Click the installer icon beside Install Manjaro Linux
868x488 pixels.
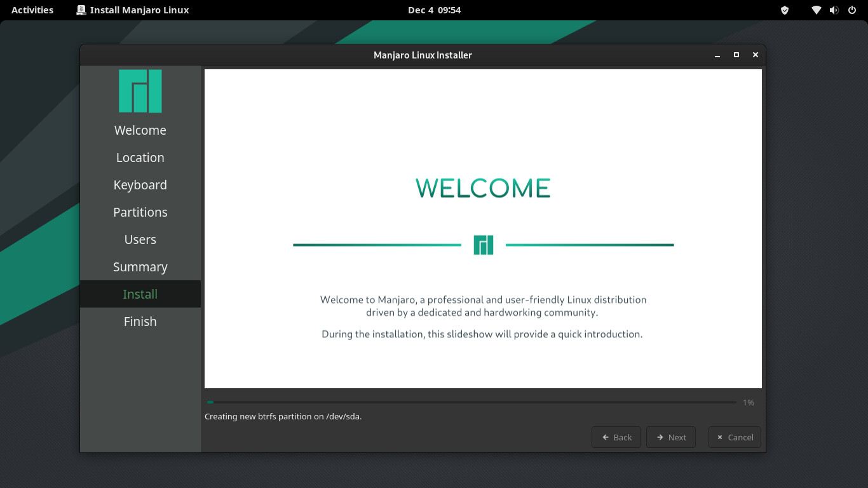click(81, 10)
